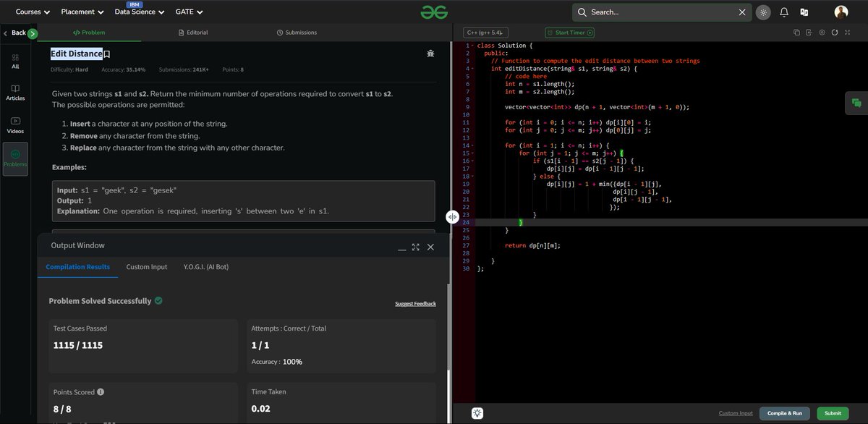Expand the Courses dropdown menu
868x424 pixels.
(x=33, y=12)
